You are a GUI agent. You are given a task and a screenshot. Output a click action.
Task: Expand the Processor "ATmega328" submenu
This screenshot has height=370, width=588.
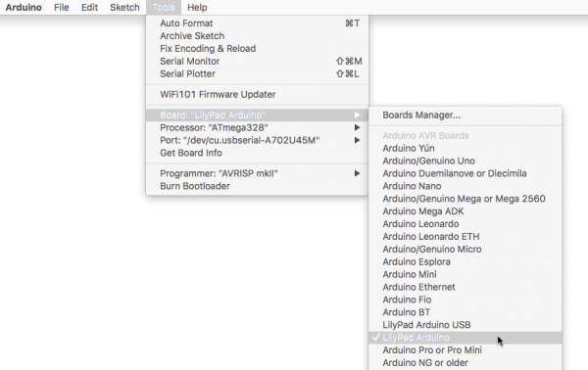[x=257, y=127]
